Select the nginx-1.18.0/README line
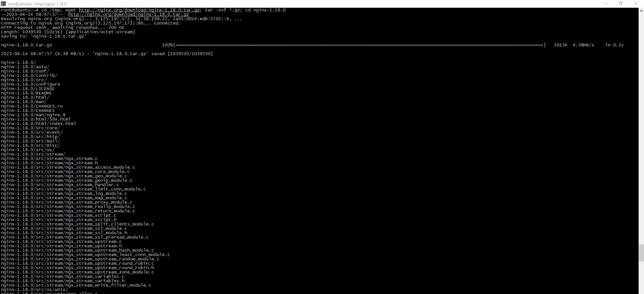 click(27, 93)
